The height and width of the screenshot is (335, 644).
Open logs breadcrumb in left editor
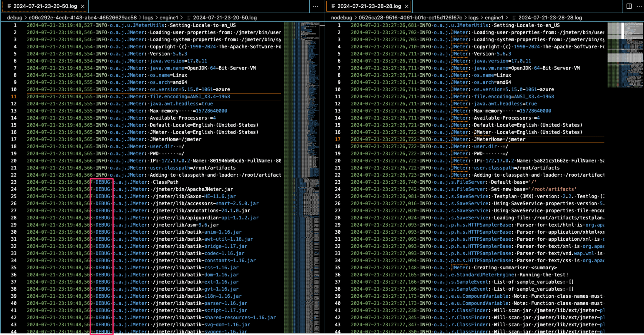(x=148, y=18)
